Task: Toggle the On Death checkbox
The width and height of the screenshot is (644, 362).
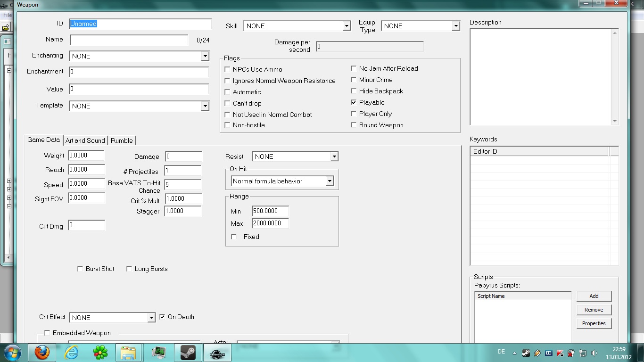Action: [x=162, y=317]
